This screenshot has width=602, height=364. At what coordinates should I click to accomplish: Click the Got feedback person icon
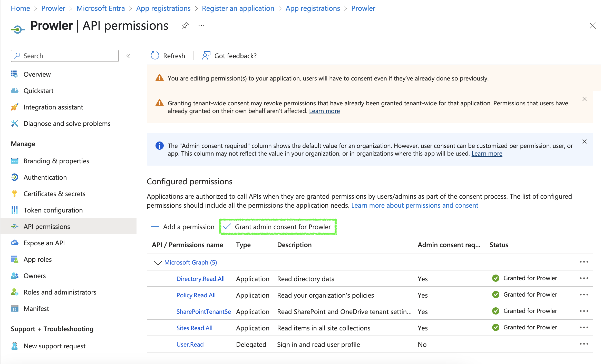coord(206,56)
